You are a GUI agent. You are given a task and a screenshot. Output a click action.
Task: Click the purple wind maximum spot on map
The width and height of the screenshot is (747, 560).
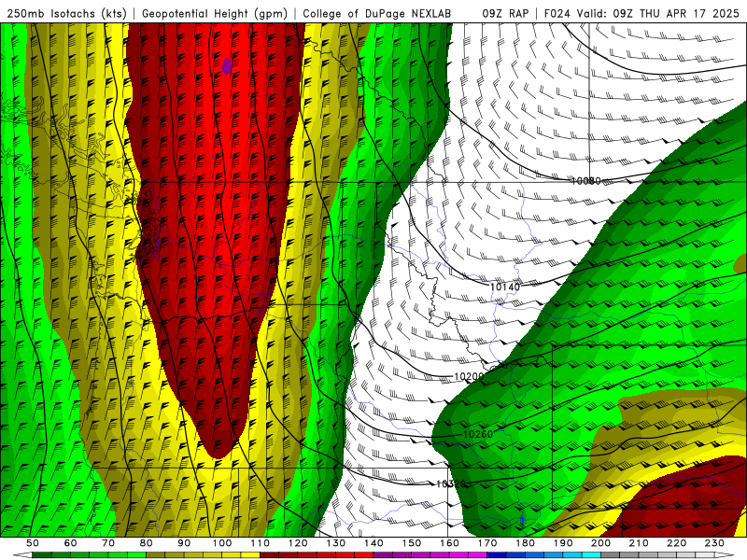pos(227,65)
